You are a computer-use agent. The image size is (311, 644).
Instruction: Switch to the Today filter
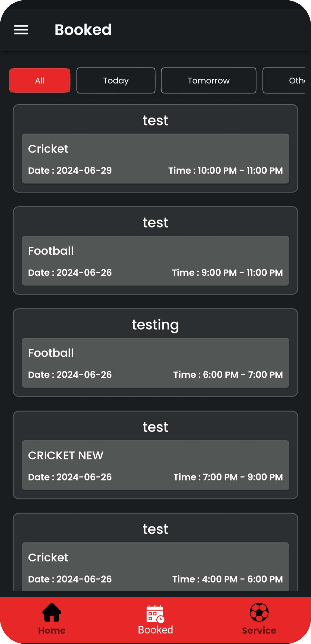tap(116, 80)
